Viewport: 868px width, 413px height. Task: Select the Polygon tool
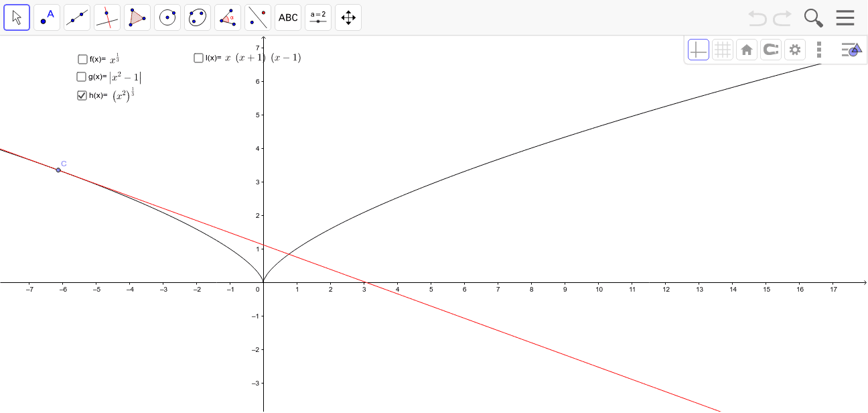137,17
